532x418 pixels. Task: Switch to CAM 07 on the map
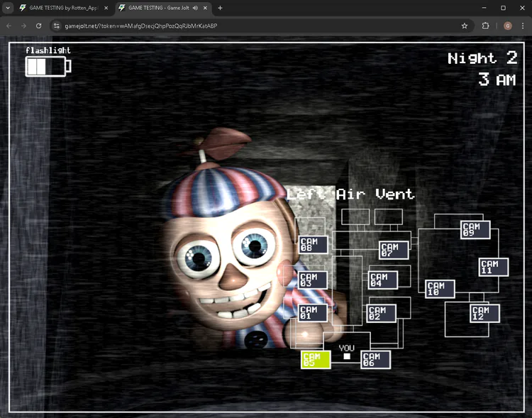[394, 250]
